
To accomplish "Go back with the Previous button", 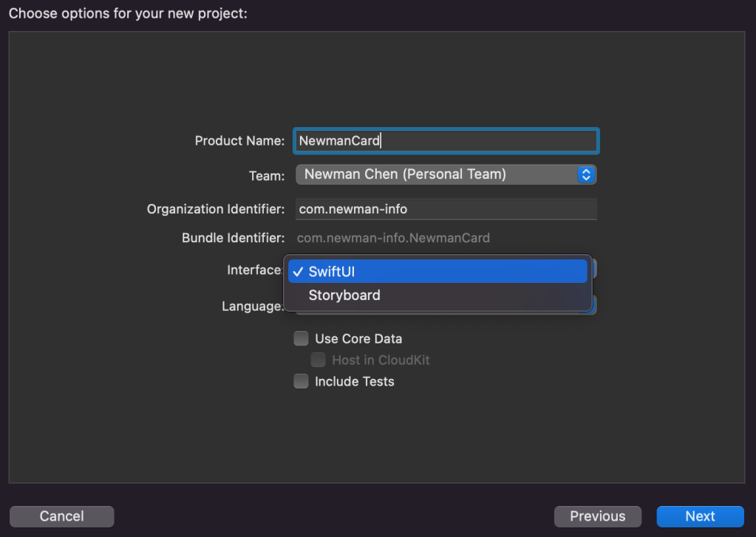I will pyautogui.click(x=597, y=516).
